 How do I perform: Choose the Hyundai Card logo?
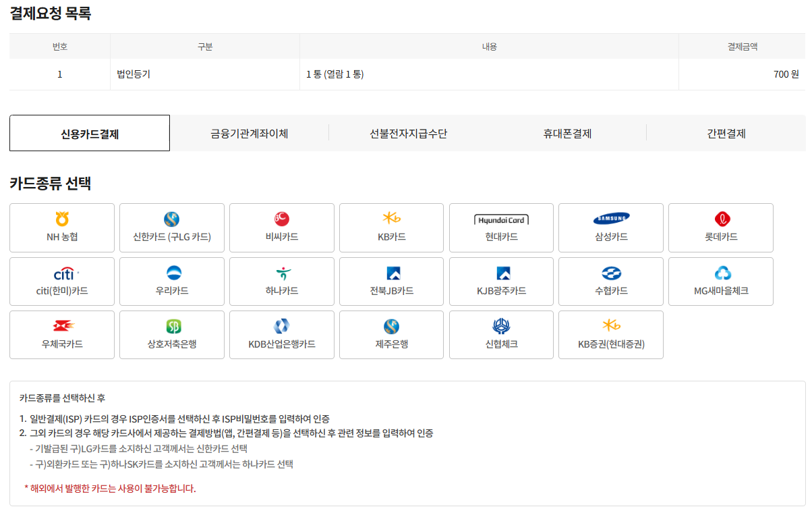point(502,220)
